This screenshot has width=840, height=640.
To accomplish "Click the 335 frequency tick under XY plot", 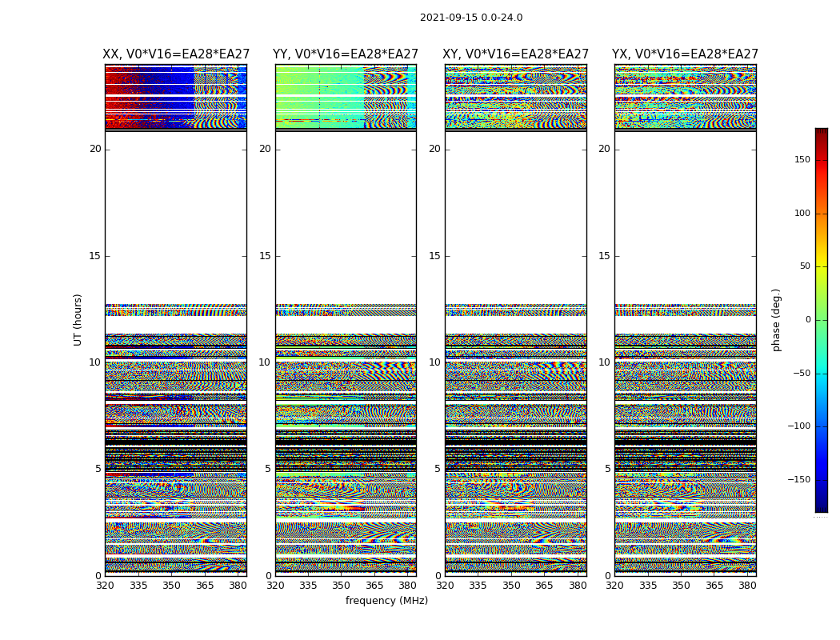I will (x=478, y=586).
